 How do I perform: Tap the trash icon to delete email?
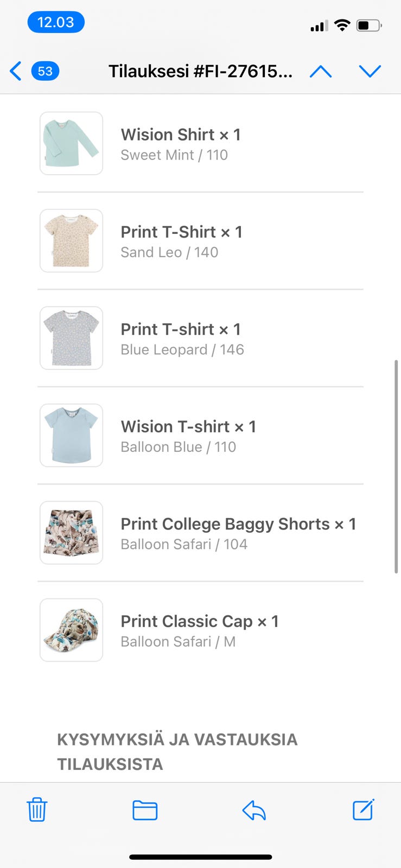pos(37,810)
